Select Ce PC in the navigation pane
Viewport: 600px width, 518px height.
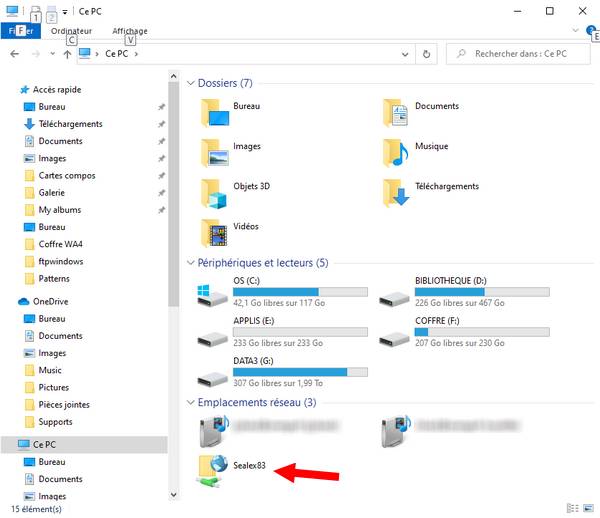pos(84,445)
